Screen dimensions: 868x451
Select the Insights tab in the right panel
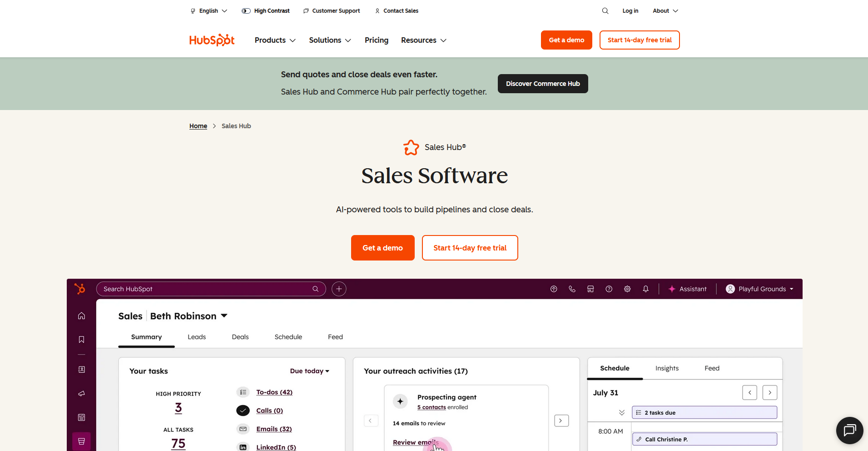point(667,368)
